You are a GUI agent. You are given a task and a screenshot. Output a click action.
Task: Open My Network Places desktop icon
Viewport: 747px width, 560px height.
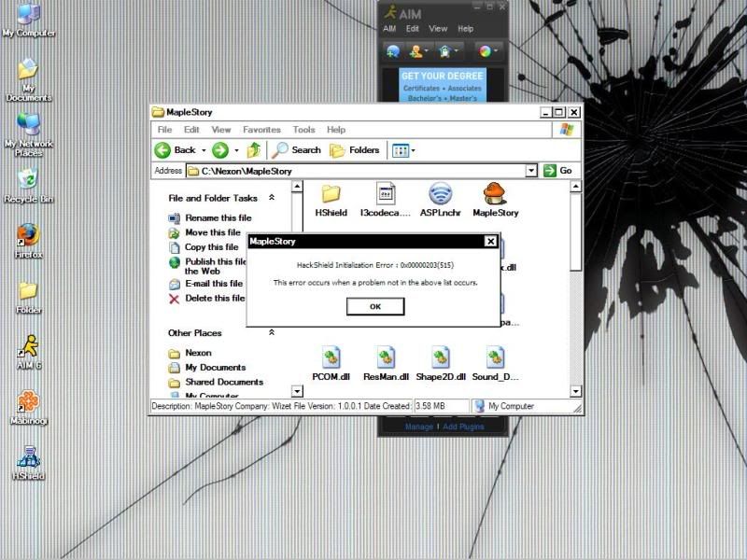click(x=29, y=134)
